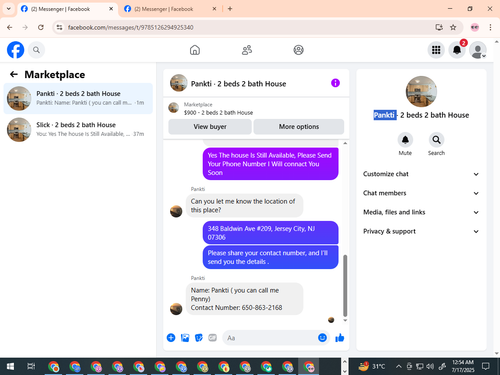Expand Privacy & support section
Screen dimensions: 500x375
[421, 231]
